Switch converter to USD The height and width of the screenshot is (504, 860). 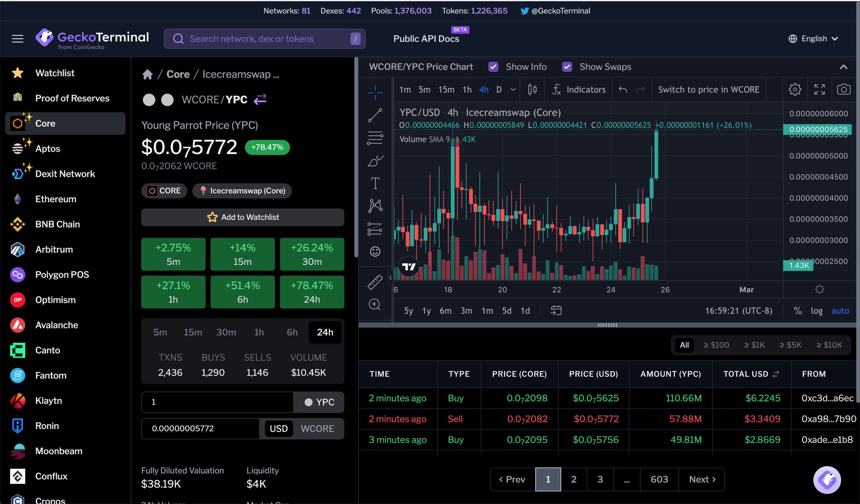[x=278, y=428]
